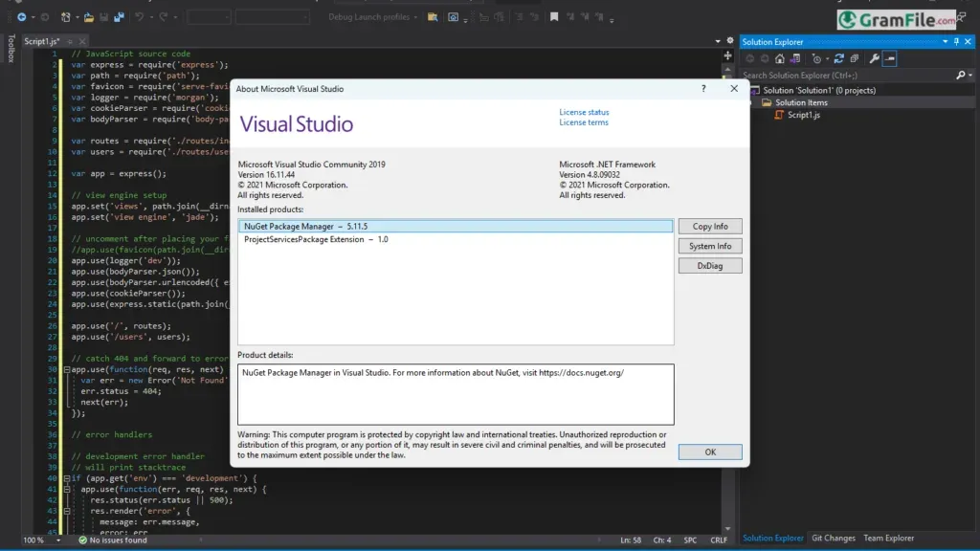The image size is (980, 551).
Task: Select Script1.js in Solution Explorer
Action: click(803, 115)
